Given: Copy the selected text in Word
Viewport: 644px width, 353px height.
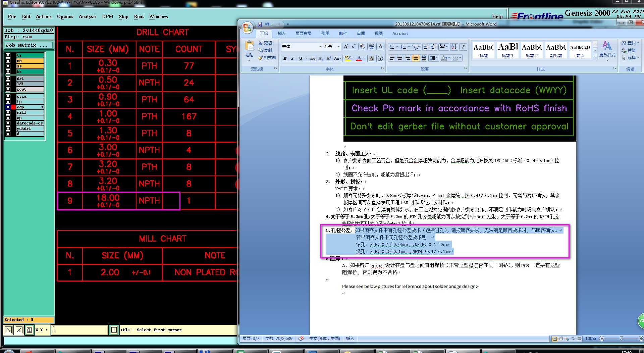Looking at the screenshot, I should [265, 50].
